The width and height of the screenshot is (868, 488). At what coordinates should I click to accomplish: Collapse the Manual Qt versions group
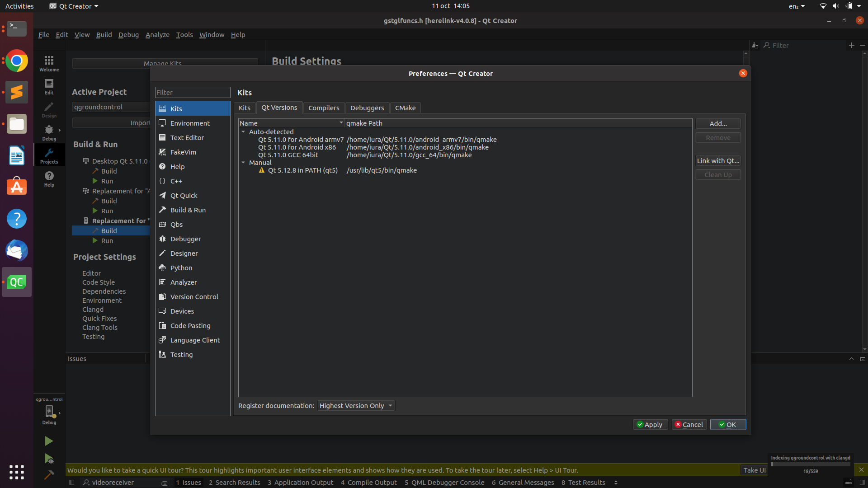click(x=244, y=162)
